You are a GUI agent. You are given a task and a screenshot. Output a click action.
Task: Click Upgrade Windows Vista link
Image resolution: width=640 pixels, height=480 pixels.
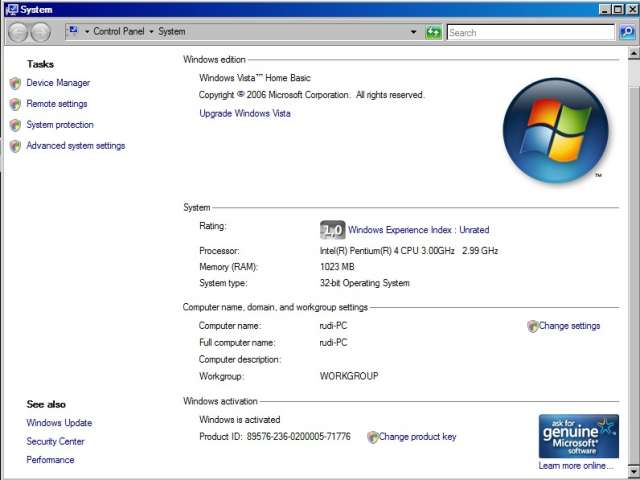tap(245, 113)
